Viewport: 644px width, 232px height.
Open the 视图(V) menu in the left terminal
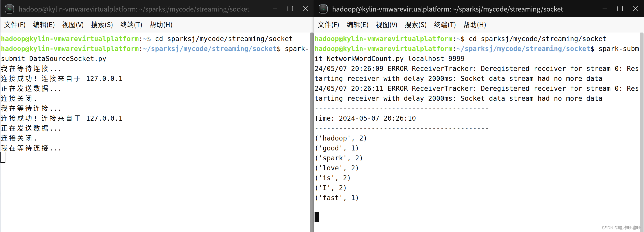[73, 25]
